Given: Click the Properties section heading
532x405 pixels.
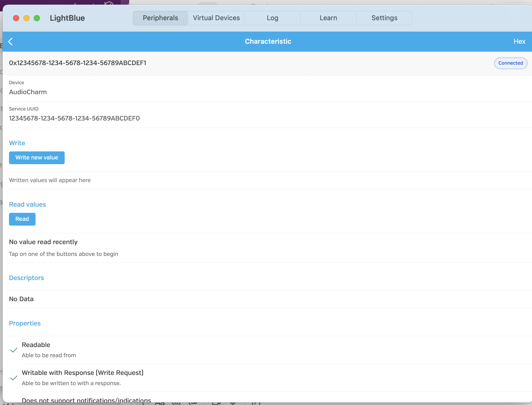Looking at the screenshot, I should coord(25,323).
